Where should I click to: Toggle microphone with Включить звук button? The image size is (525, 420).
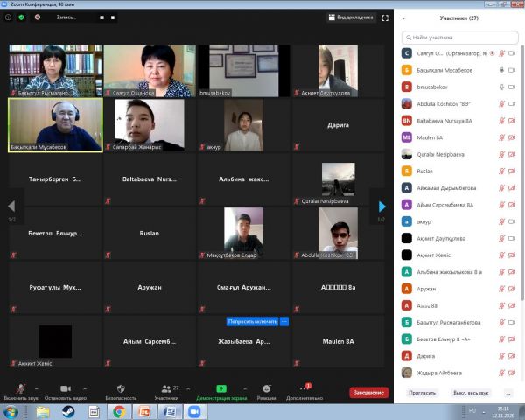coord(19,388)
